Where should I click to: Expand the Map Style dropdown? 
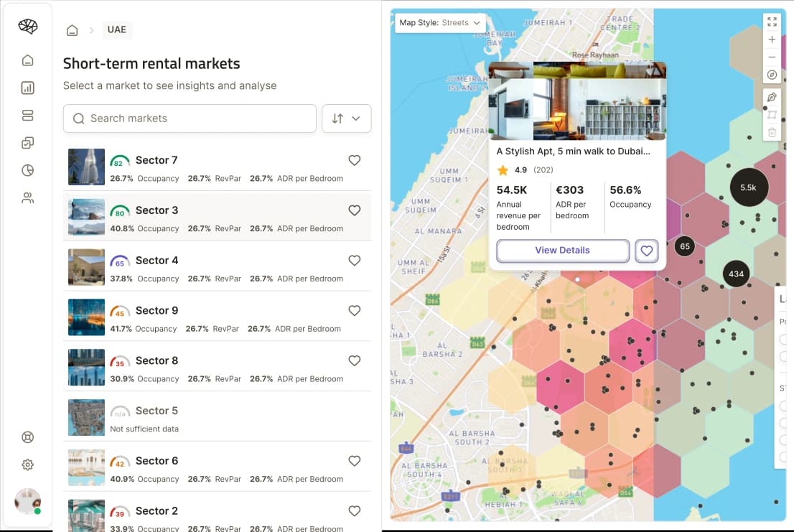click(440, 23)
